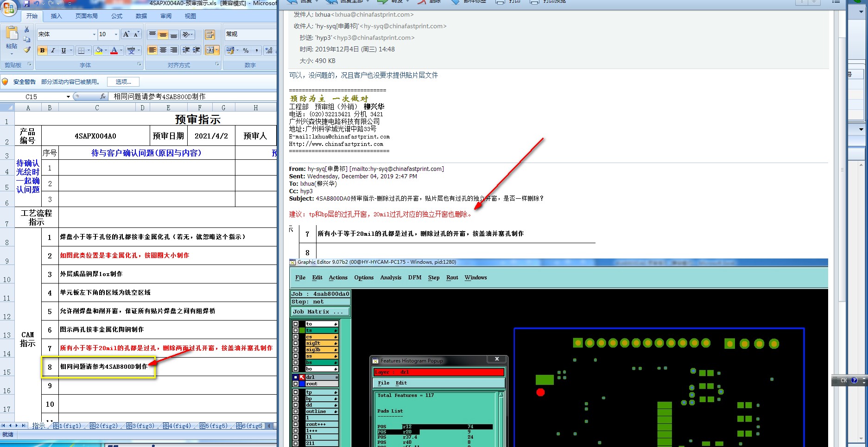Align text left in cell
Image resolution: width=868 pixels, height=447 pixels.
(152, 50)
